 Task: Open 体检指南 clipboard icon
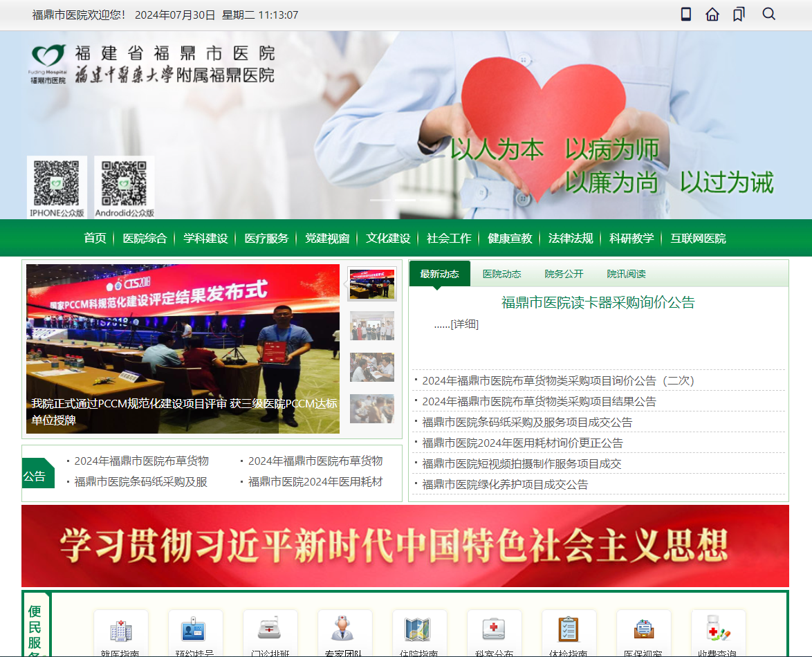click(x=569, y=629)
